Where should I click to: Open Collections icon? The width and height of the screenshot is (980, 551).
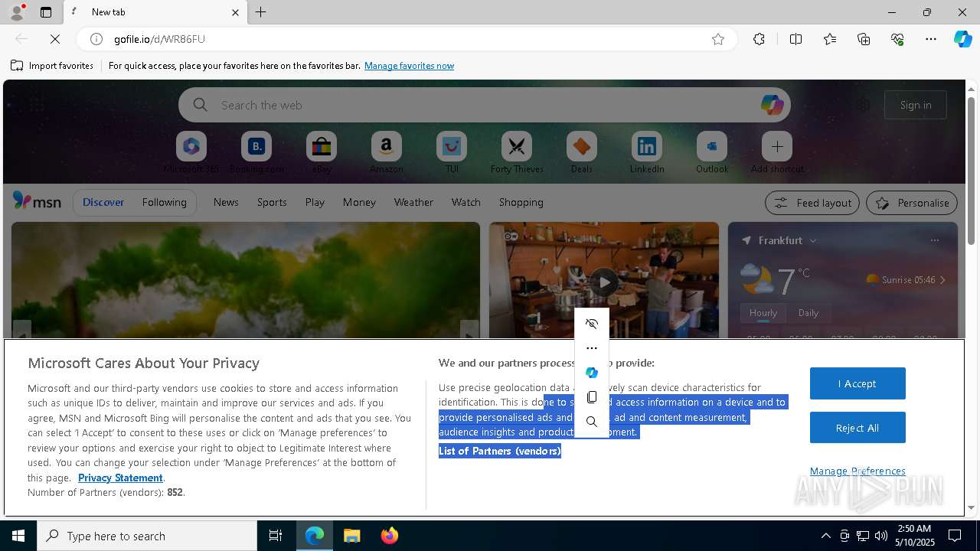coord(864,39)
